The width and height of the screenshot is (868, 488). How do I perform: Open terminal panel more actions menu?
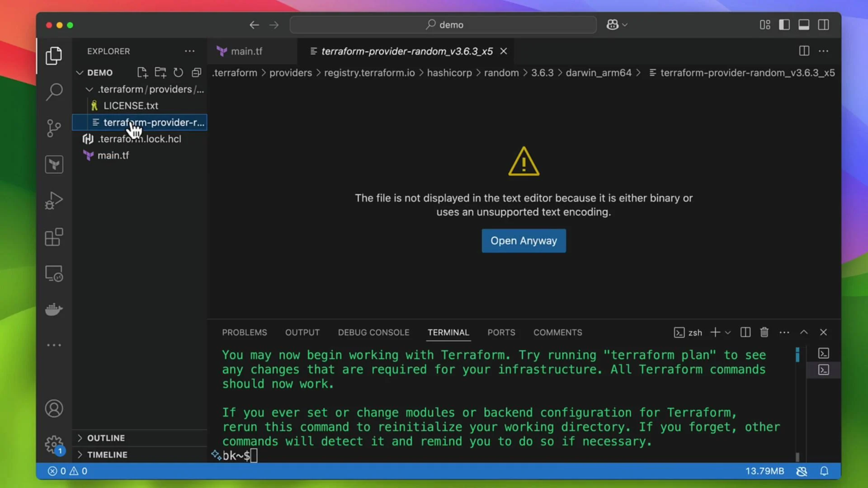(784, 333)
